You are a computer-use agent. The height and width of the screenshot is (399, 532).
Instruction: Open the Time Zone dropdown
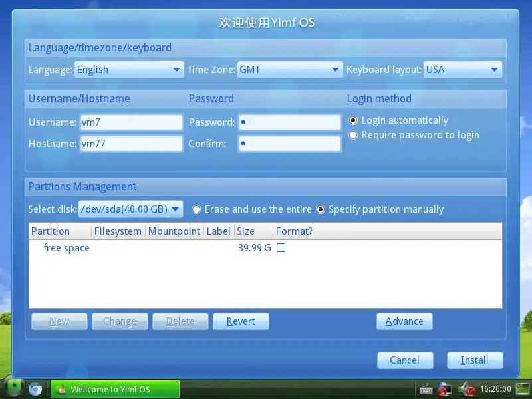[x=290, y=70]
